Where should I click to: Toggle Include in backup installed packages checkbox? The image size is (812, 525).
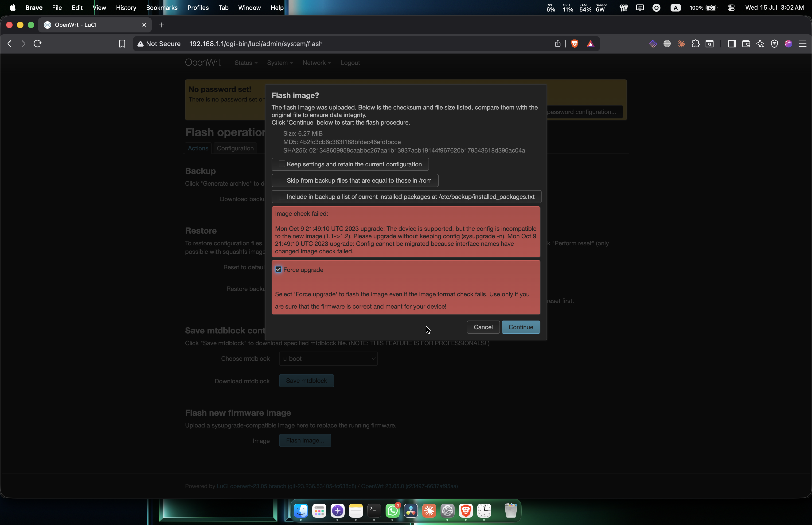282,196
